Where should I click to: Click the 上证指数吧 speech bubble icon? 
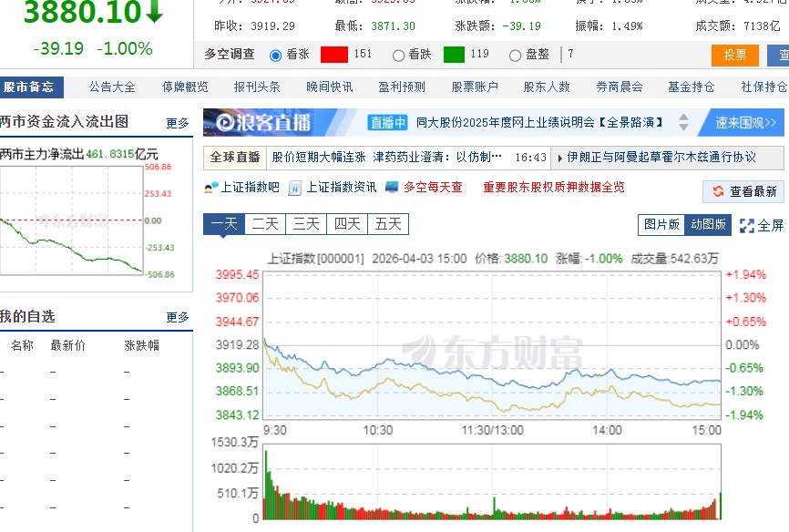[211, 189]
